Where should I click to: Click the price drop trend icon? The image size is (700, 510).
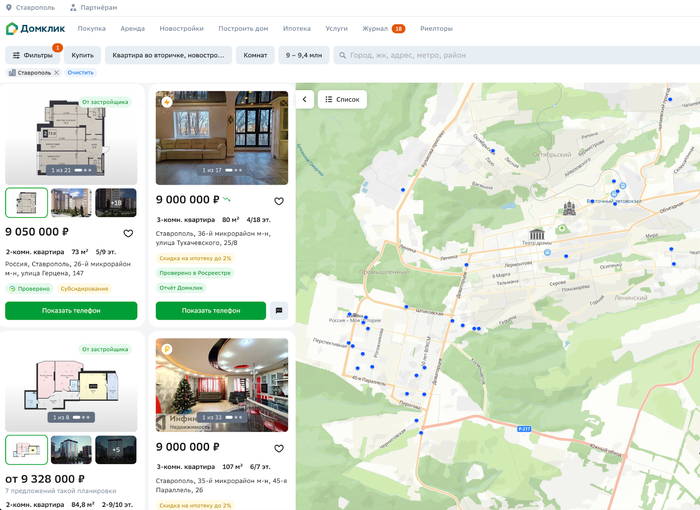click(227, 200)
